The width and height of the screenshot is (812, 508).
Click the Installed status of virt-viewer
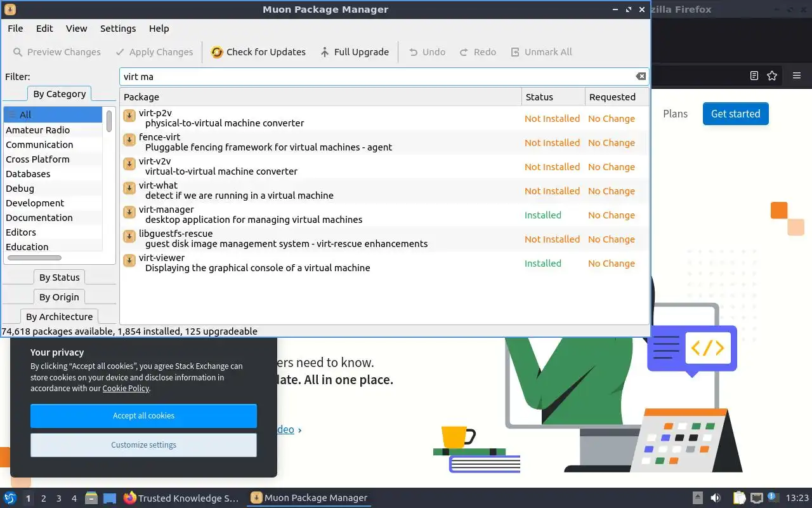[543, 264]
